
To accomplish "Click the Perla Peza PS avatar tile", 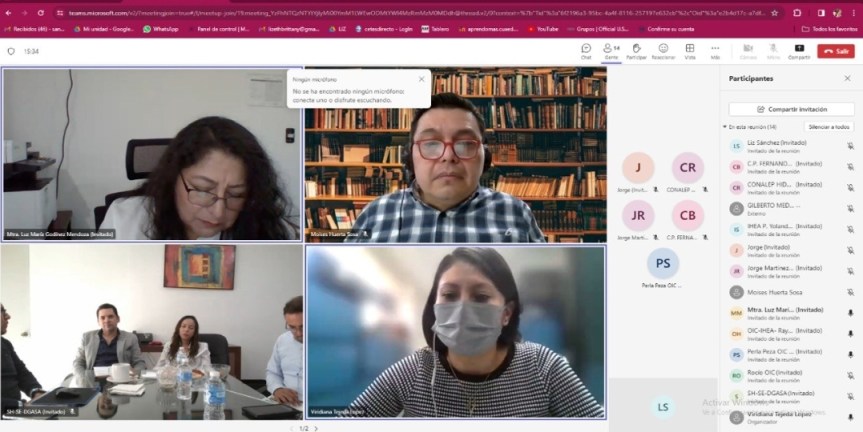I will (662, 263).
